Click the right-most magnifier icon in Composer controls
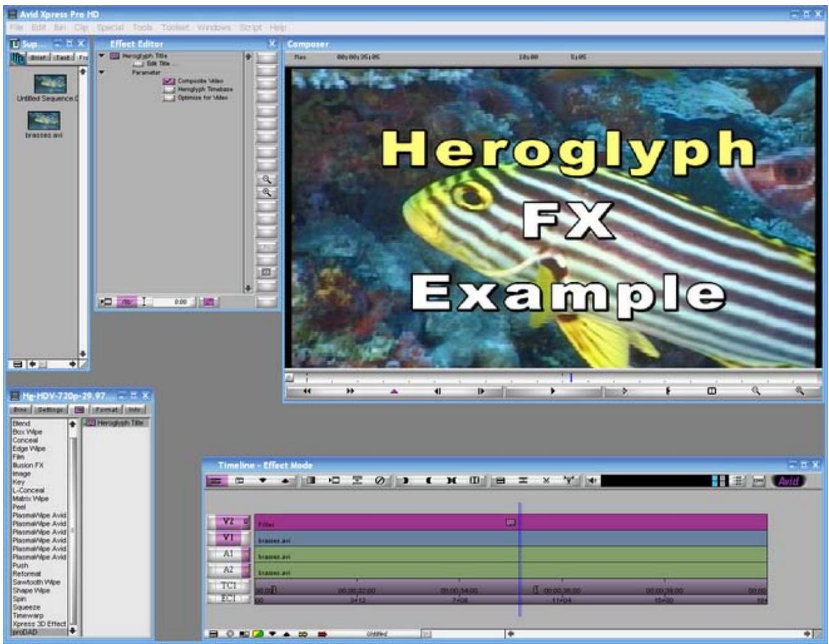This screenshot has height=644, width=829. (799, 391)
